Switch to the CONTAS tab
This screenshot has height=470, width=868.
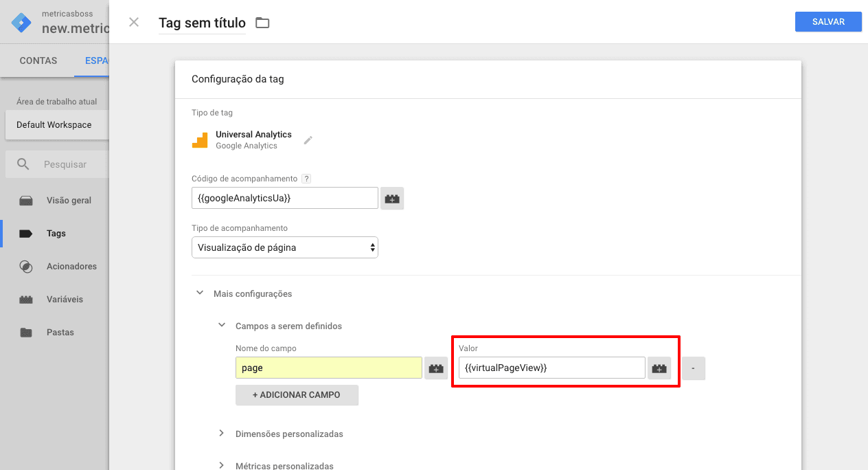pyautogui.click(x=38, y=60)
